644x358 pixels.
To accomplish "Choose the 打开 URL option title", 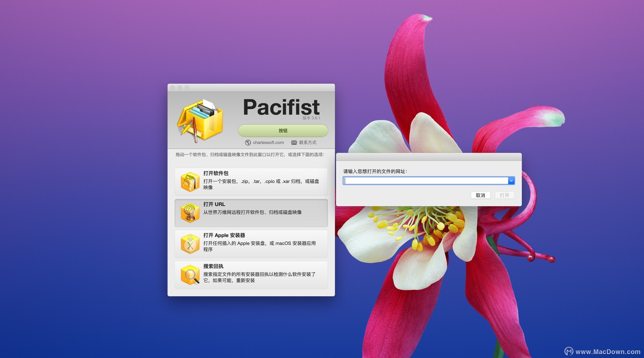I will (214, 204).
